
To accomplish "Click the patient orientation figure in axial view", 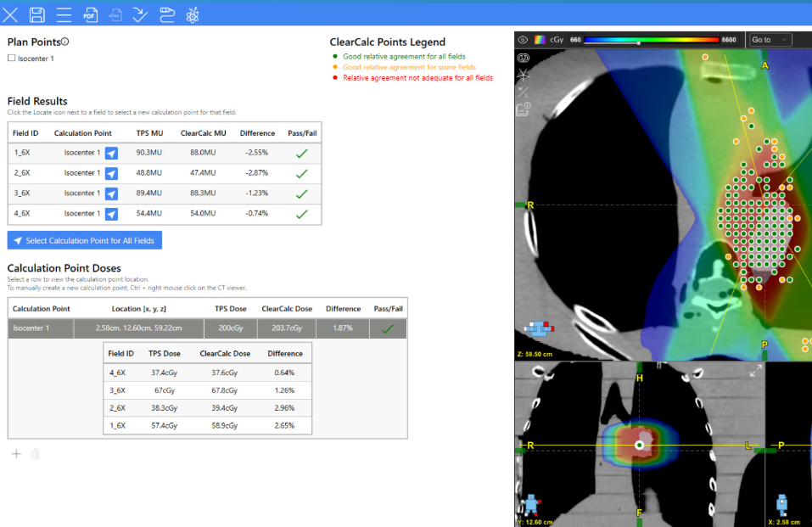I will [539, 328].
